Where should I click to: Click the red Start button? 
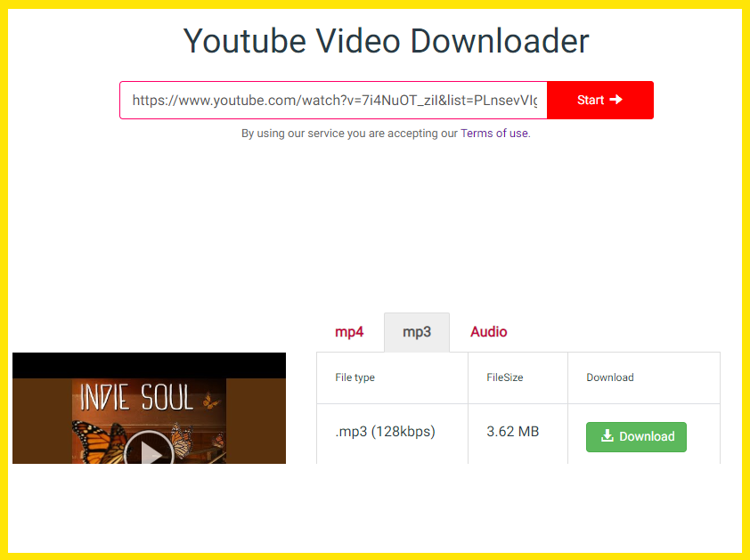point(599,100)
